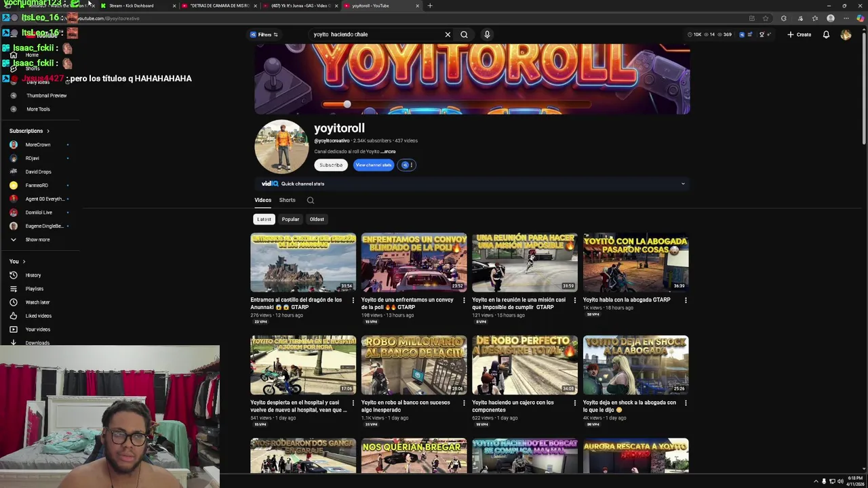Click the taskbar volume icon

point(840,481)
